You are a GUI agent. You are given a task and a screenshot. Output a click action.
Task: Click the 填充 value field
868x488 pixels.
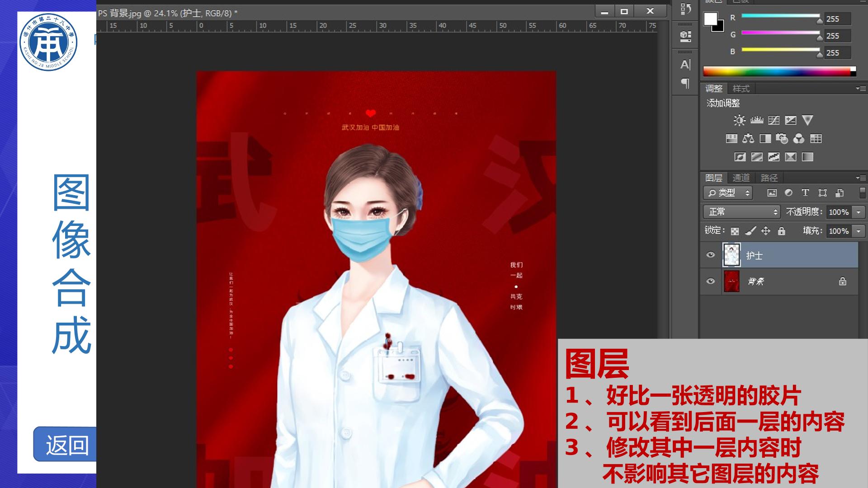pyautogui.click(x=839, y=231)
